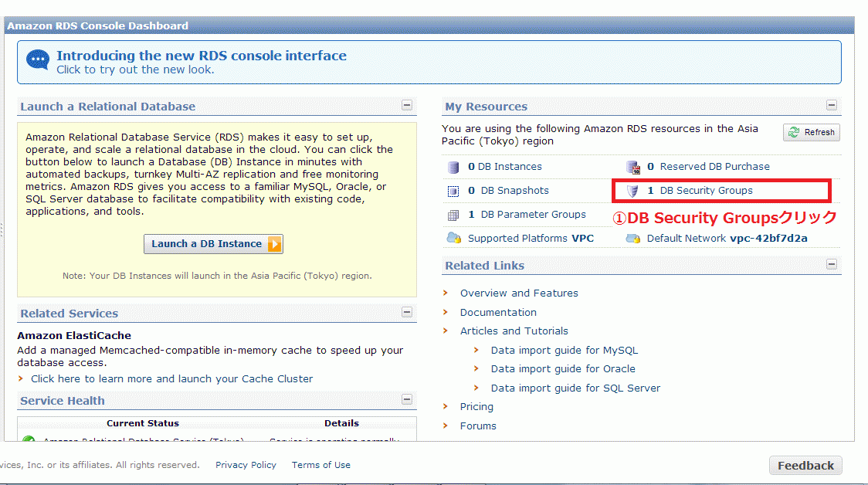Click the speech bubble icon in the announcement banner

click(38, 59)
